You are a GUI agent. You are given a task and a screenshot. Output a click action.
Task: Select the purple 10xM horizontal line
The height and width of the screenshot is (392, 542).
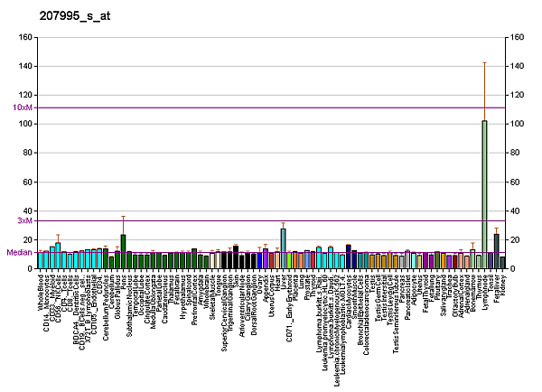(x=271, y=107)
